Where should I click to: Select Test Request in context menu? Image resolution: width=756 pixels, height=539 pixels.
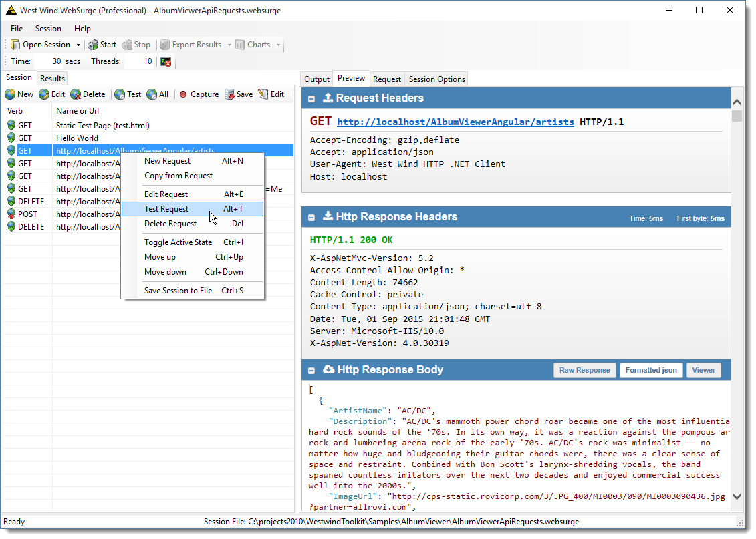[x=193, y=209]
